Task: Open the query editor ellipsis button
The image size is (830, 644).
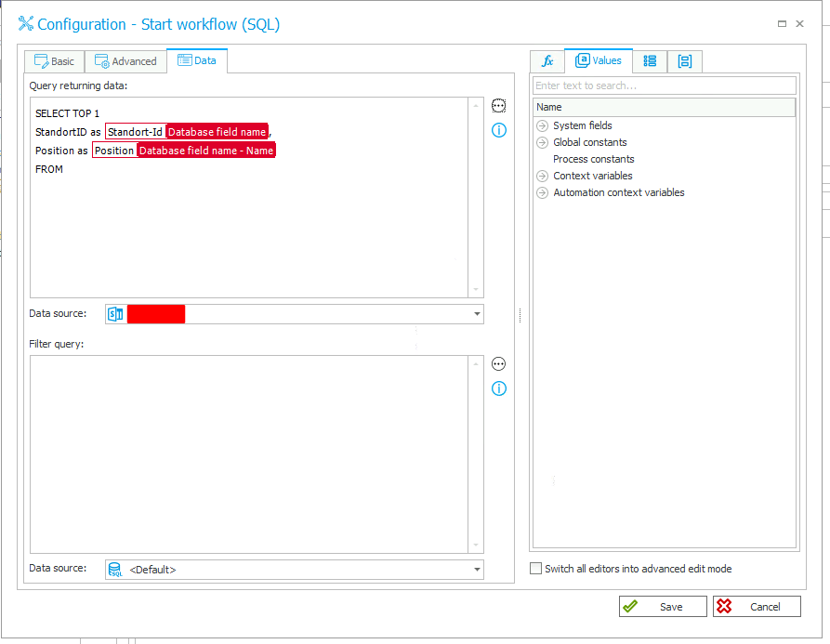Action: [x=498, y=107]
